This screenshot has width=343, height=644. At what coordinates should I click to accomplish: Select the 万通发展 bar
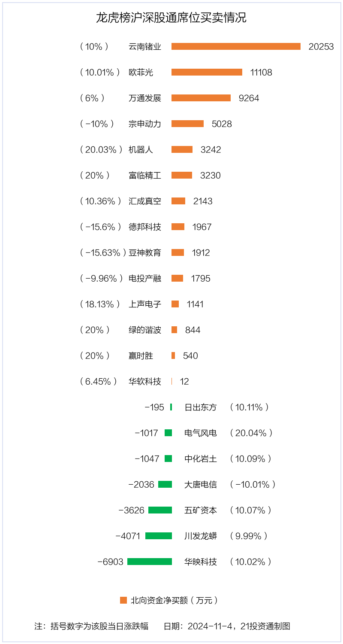click(201, 98)
